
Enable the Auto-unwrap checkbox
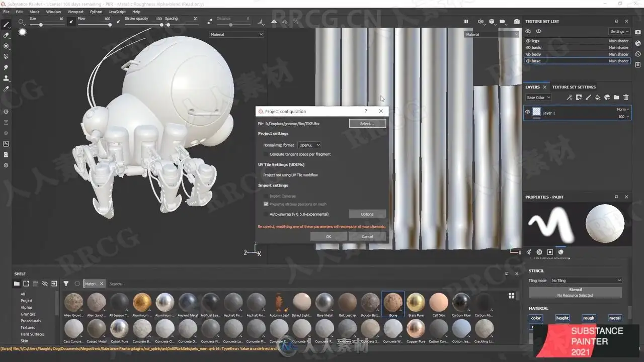click(x=266, y=214)
